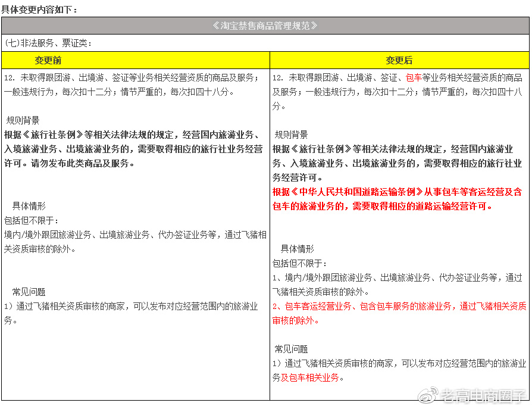Click the heading 具体变更内容如下
This screenshot has width=532, height=409.
point(39,10)
